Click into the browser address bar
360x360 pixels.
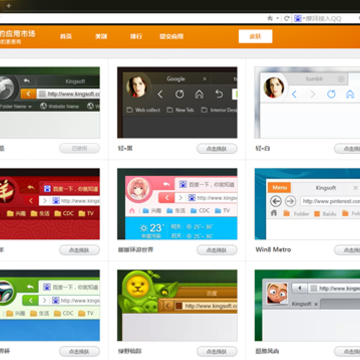coord(132,18)
